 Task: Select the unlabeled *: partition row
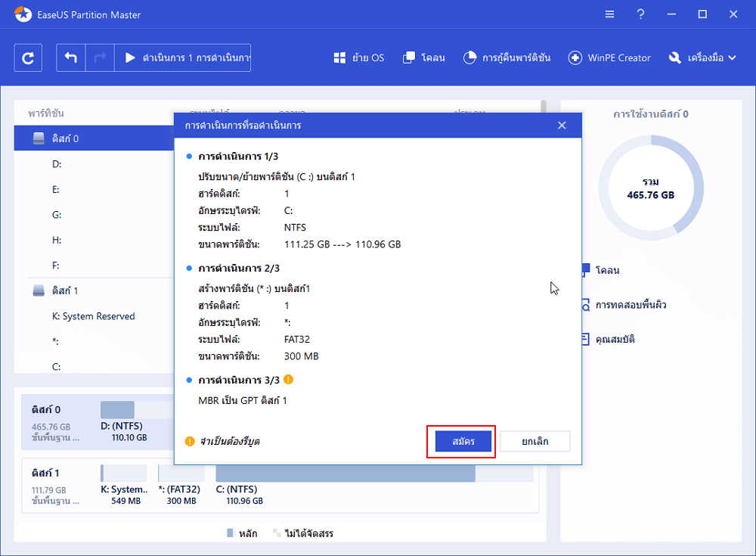coord(94,341)
